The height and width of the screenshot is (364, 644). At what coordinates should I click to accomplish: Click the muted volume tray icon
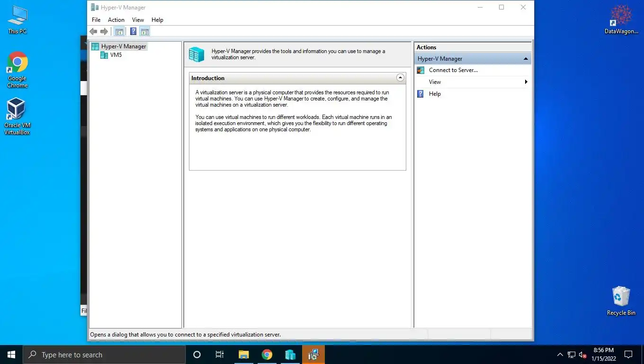[x=583, y=355]
